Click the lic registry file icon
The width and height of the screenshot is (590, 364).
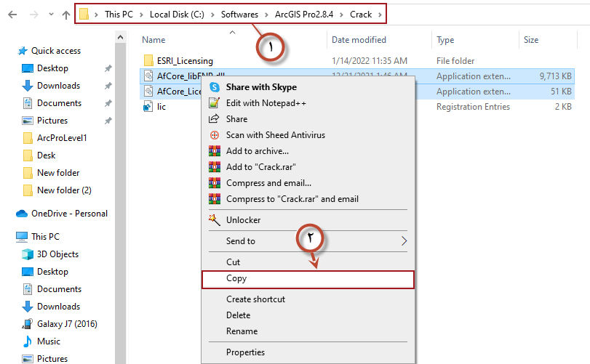click(148, 107)
